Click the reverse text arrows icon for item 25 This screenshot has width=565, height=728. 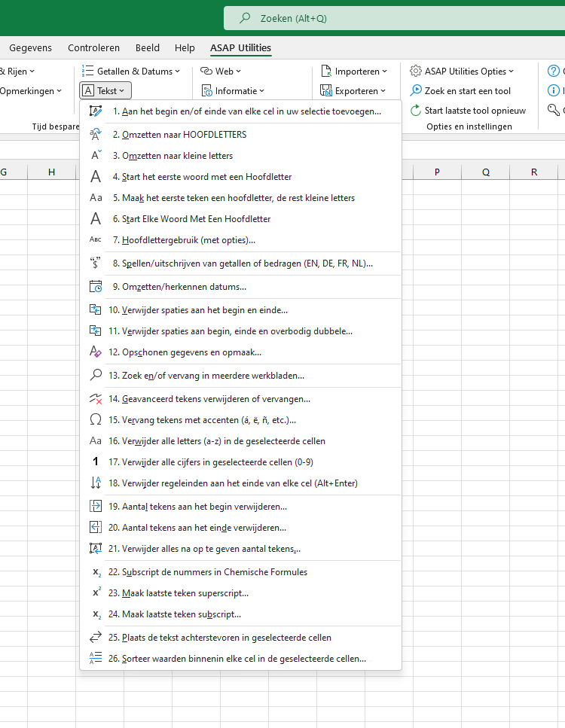(95, 638)
